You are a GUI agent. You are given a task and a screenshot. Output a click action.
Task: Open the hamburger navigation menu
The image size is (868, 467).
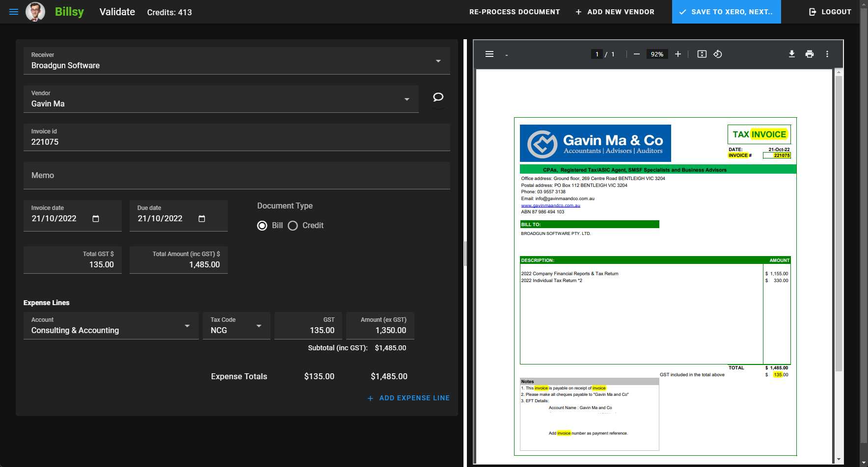pyautogui.click(x=14, y=12)
